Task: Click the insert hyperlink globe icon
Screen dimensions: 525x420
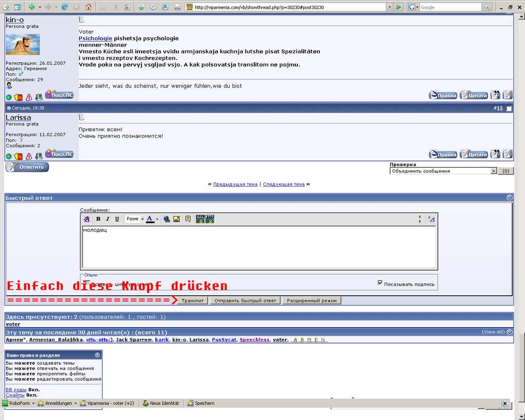Action: tap(167, 219)
